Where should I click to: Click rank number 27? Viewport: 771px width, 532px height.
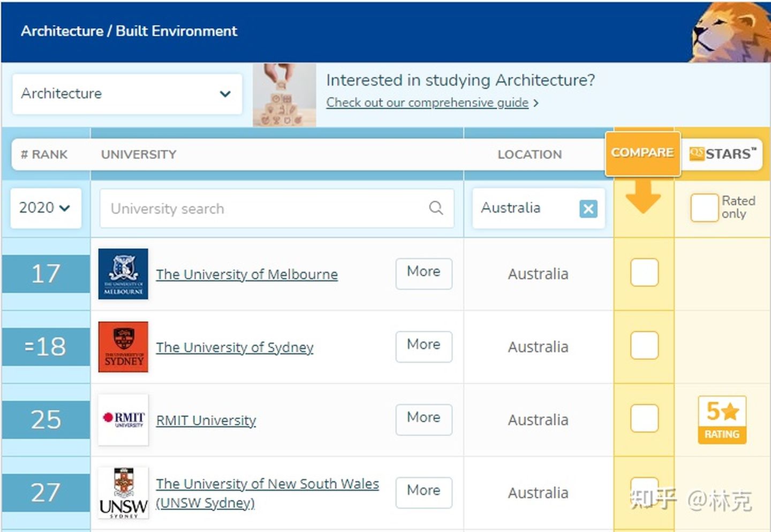[x=46, y=492]
